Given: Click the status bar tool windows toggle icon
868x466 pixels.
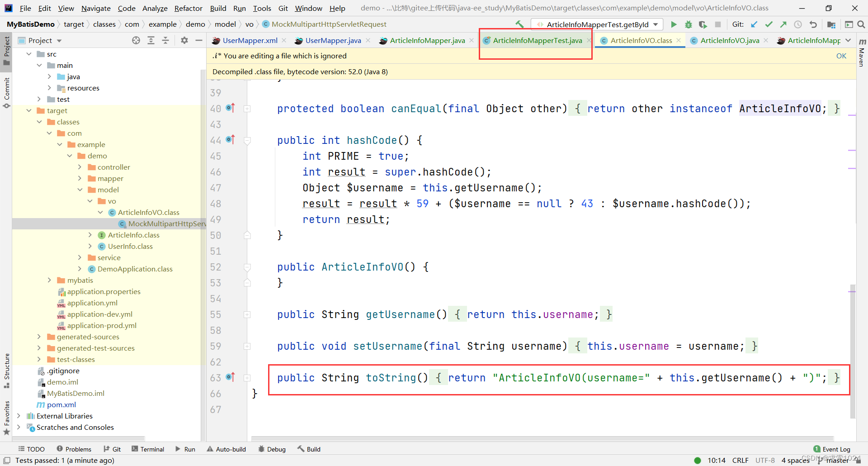Looking at the screenshot, I should pyautogui.click(x=7, y=461).
